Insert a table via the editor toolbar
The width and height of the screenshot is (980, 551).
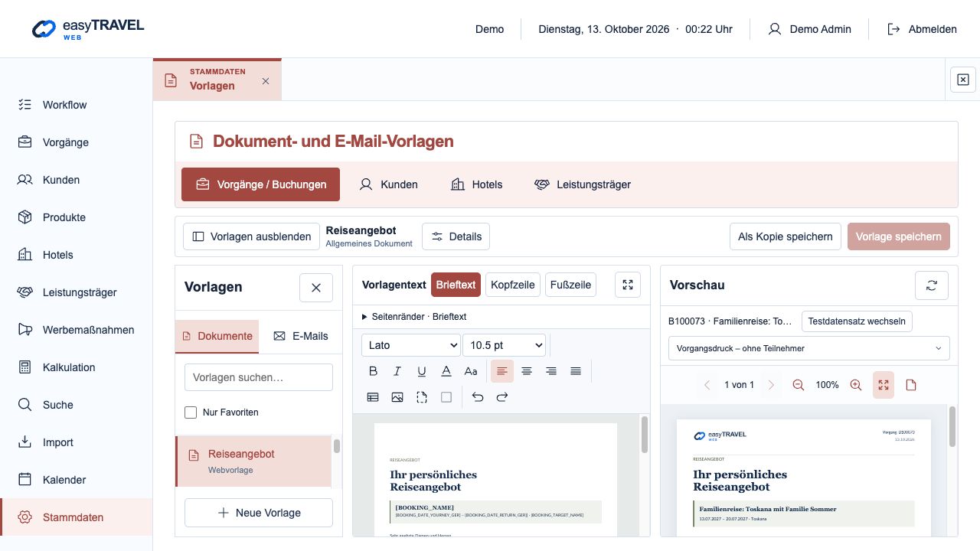pos(373,397)
